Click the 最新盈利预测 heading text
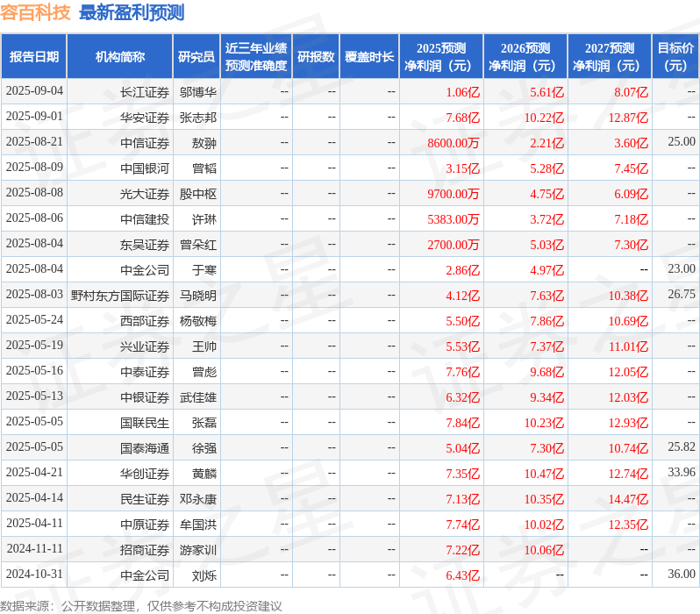 click(132, 12)
